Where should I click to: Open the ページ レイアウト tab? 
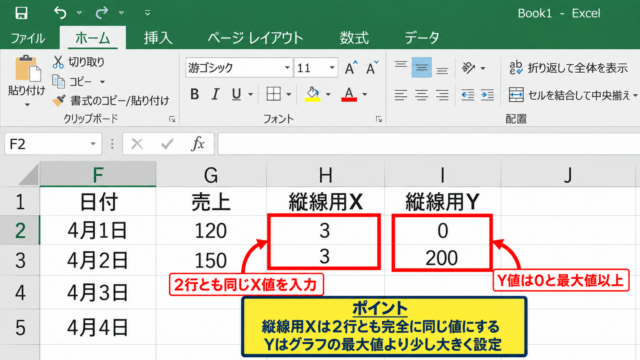pyautogui.click(x=255, y=38)
